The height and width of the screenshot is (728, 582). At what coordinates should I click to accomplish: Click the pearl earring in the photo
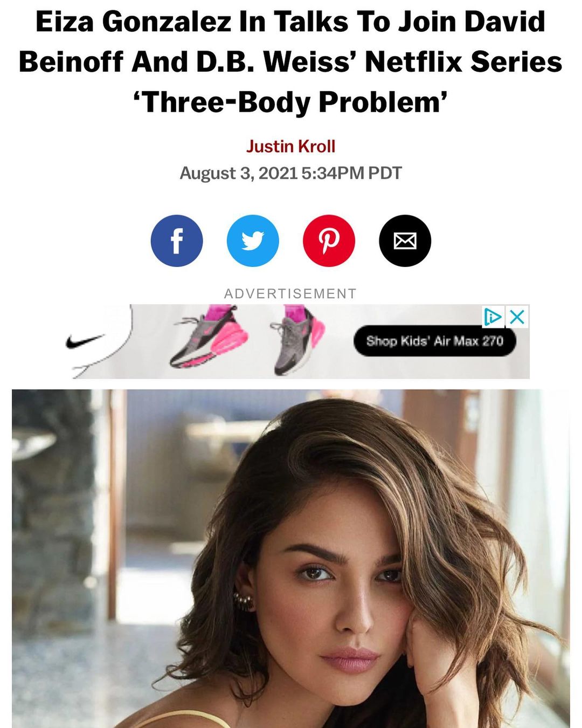[x=244, y=601]
